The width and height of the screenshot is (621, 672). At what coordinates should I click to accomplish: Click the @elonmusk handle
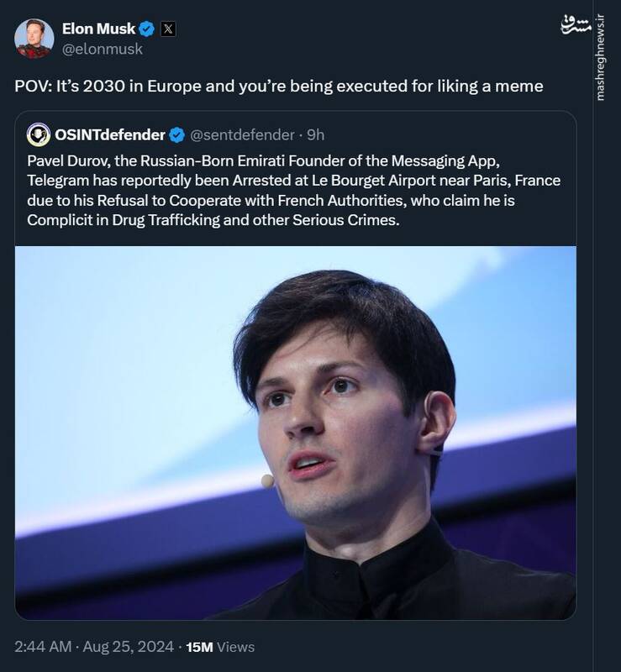[x=103, y=49]
